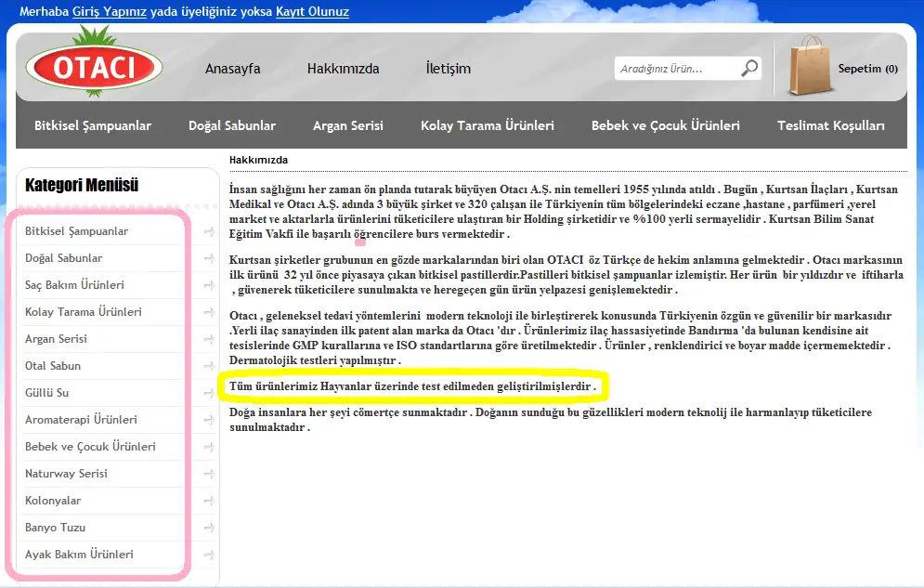Image resolution: width=924 pixels, height=588 pixels.
Task: Open Teslimat Koşulları in navigation bar
Action: pos(831,125)
